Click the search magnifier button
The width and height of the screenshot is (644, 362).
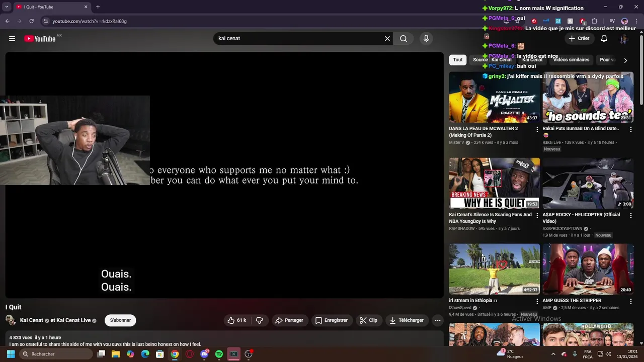click(x=404, y=39)
